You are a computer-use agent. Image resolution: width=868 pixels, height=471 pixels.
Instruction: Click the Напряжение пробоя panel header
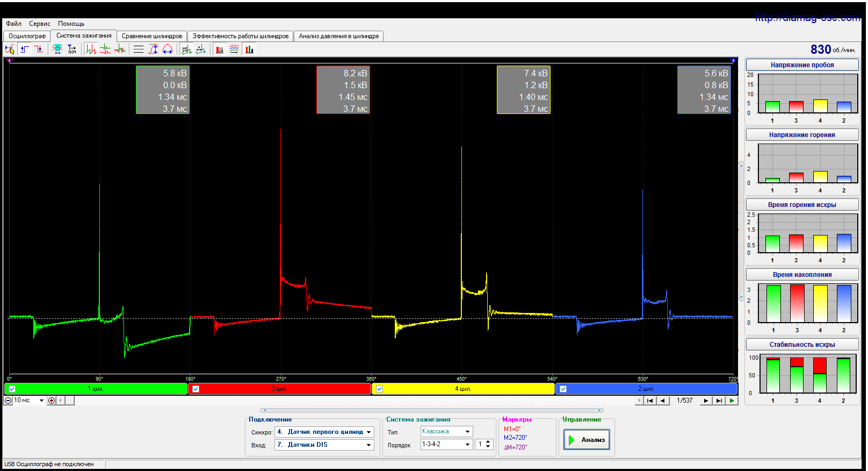coord(802,65)
